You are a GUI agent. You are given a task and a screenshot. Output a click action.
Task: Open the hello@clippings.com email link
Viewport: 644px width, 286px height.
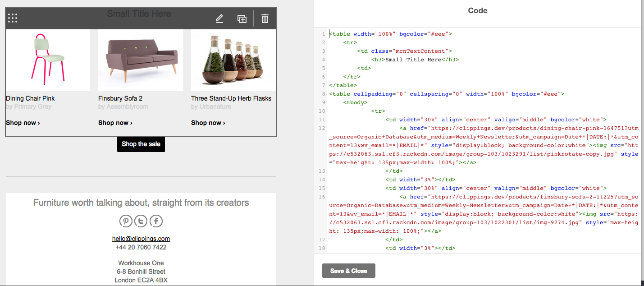[141, 239]
